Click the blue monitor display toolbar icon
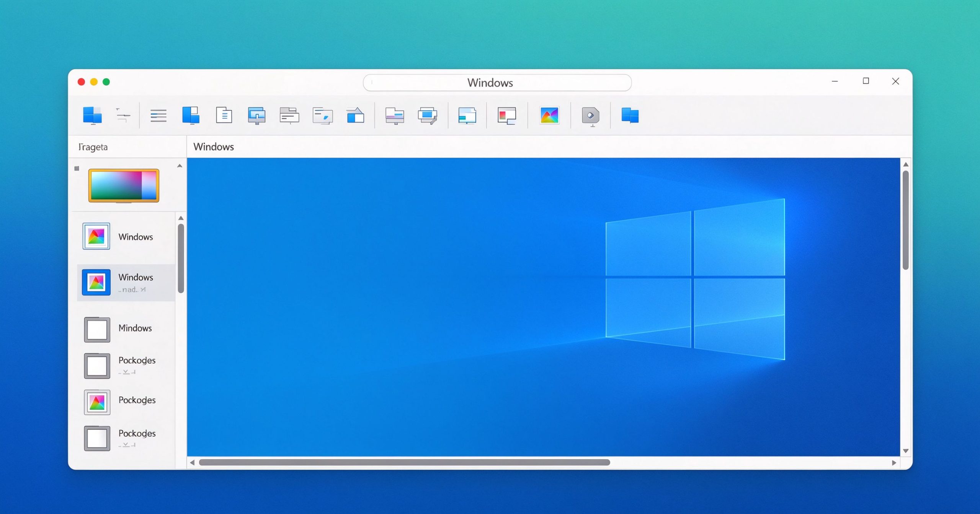This screenshot has width=980, height=514. point(256,115)
